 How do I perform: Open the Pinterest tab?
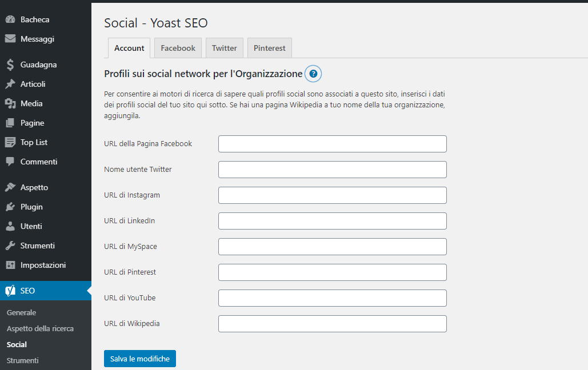(269, 48)
